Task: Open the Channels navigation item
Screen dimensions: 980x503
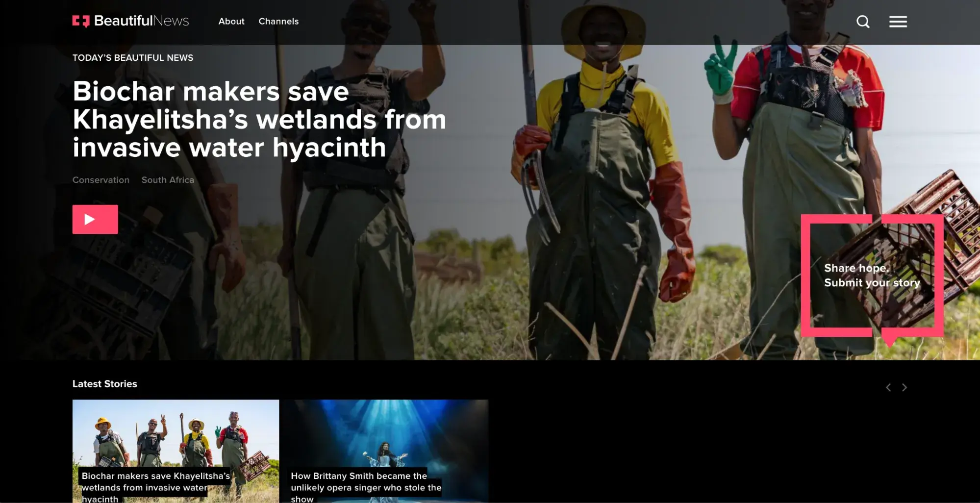Action: [x=278, y=22]
